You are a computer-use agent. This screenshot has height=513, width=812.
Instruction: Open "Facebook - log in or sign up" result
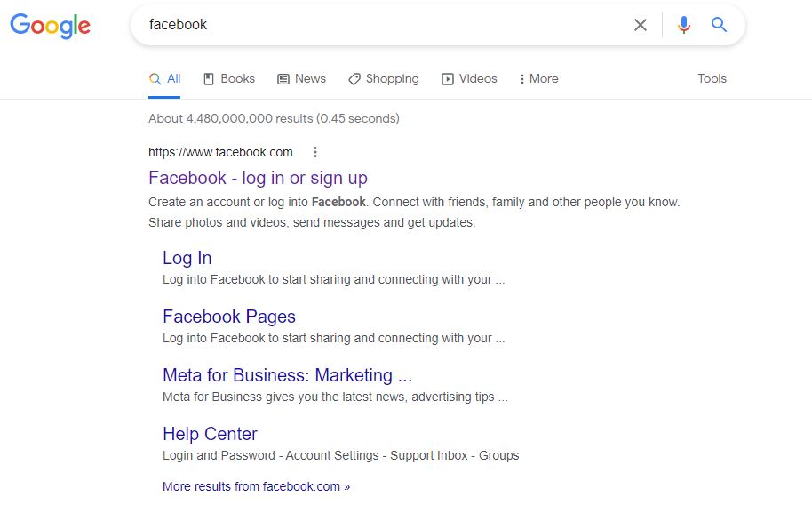258,178
